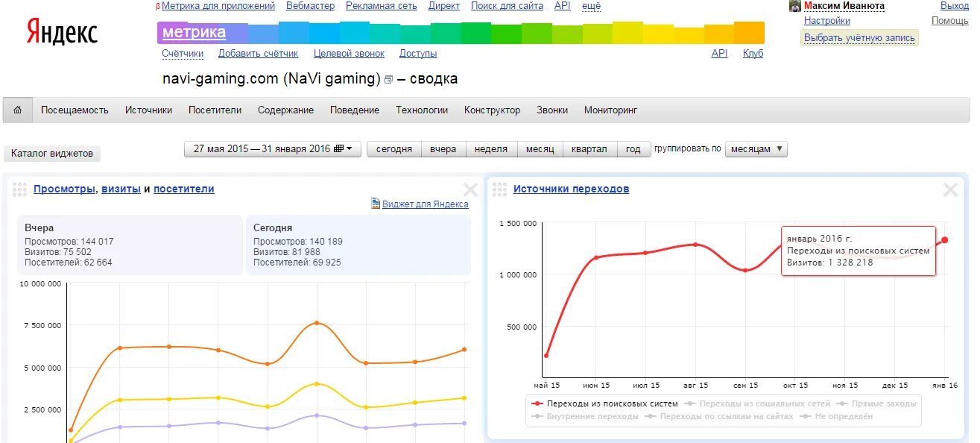Click the янв 16 data point on red chart
The width and height of the screenshot is (980, 443).
(945, 240)
